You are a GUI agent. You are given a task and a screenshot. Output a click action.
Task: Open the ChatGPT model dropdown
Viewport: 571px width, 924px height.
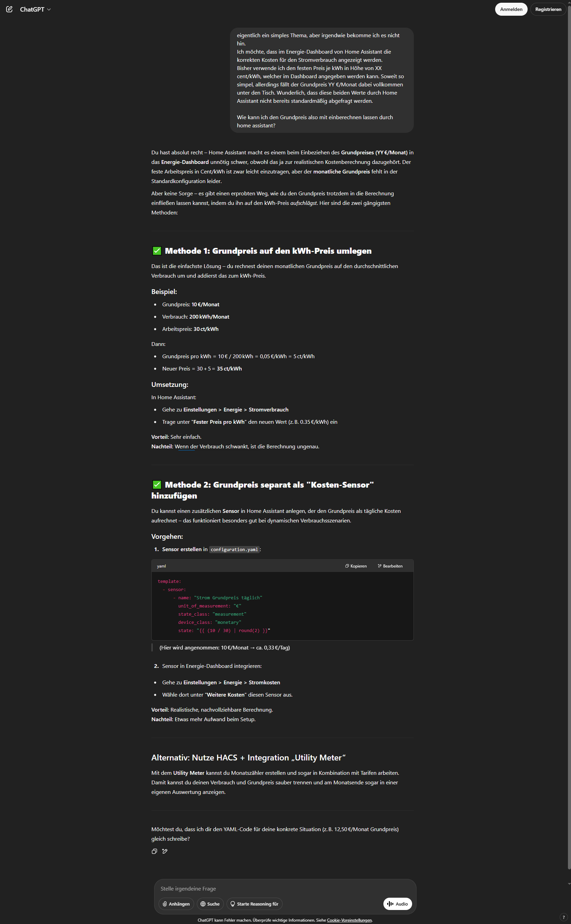(35, 9)
